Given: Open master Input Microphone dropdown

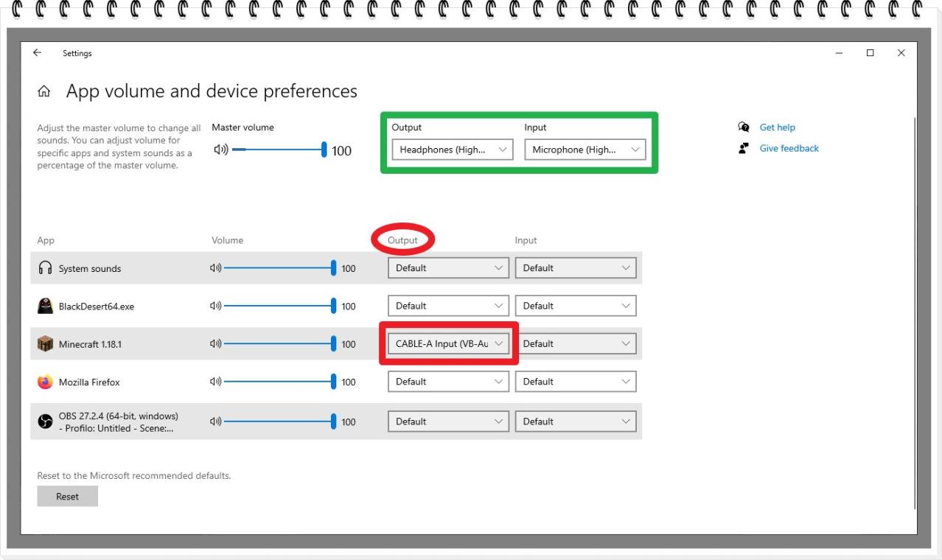Looking at the screenshot, I should [x=585, y=150].
